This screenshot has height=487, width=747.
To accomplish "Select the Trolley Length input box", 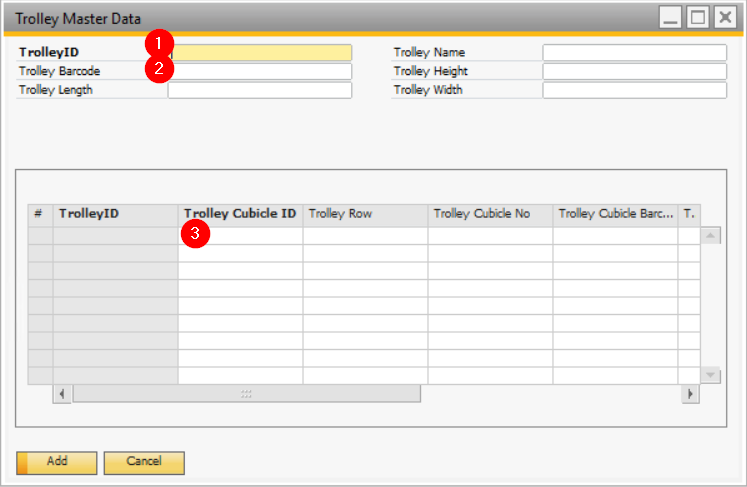I will [260, 91].
